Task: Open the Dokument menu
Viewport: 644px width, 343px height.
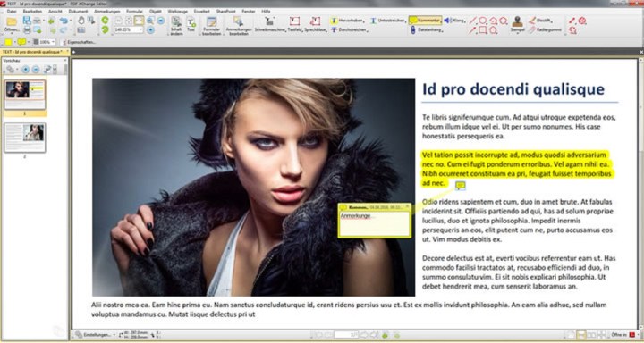Action: pyautogui.click(x=78, y=11)
